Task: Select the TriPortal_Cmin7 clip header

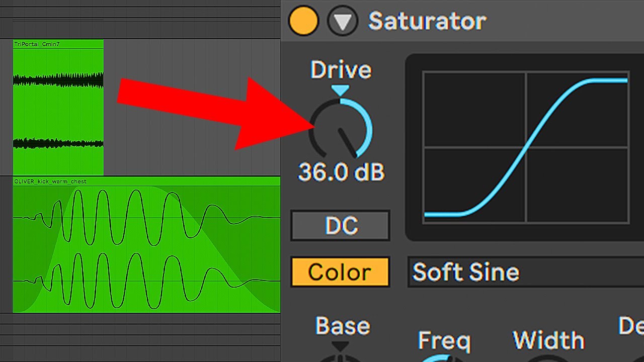Action: click(x=58, y=44)
